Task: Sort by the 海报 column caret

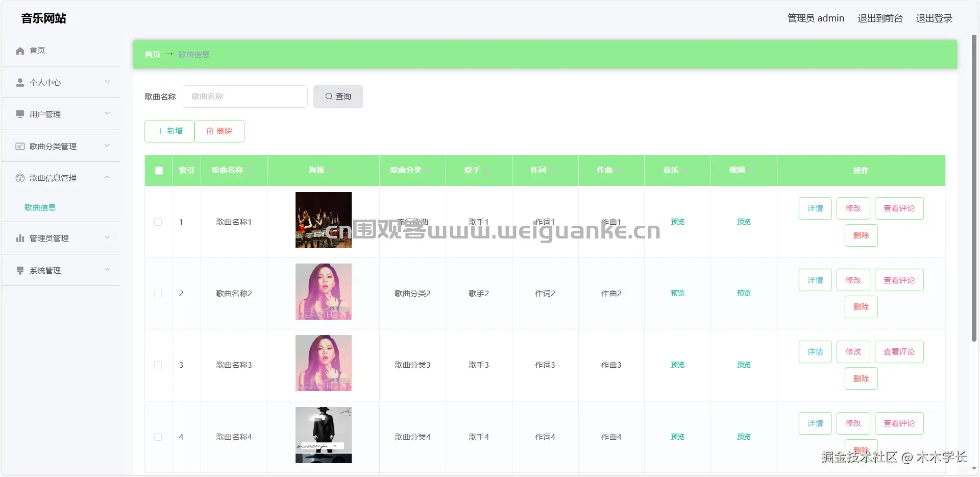Action: pyautogui.click(x=331, y=170)
